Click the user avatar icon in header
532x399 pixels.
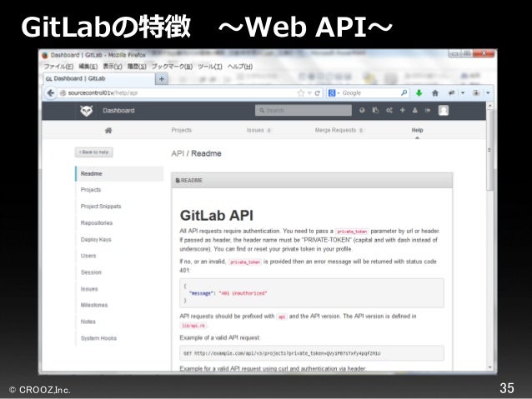(x=444, y=110)
